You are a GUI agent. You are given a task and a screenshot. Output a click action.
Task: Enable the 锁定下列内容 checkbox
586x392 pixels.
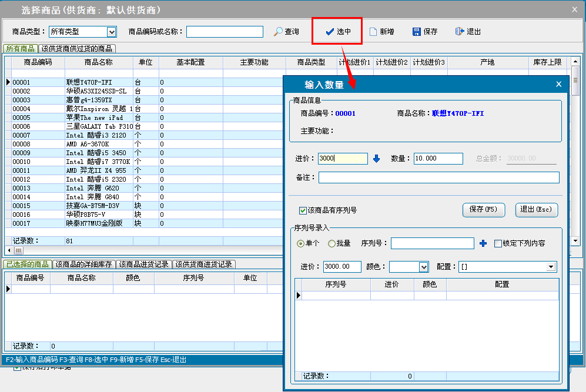tap(498, 243)
